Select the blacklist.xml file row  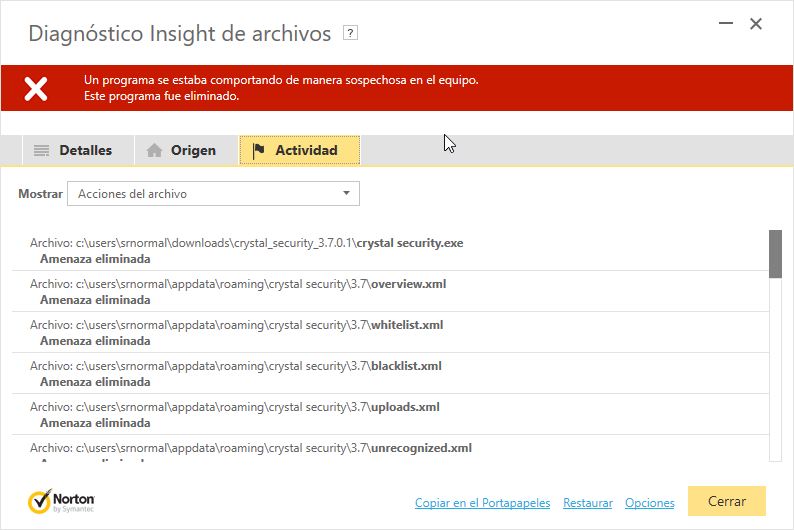tap(390, 374)
